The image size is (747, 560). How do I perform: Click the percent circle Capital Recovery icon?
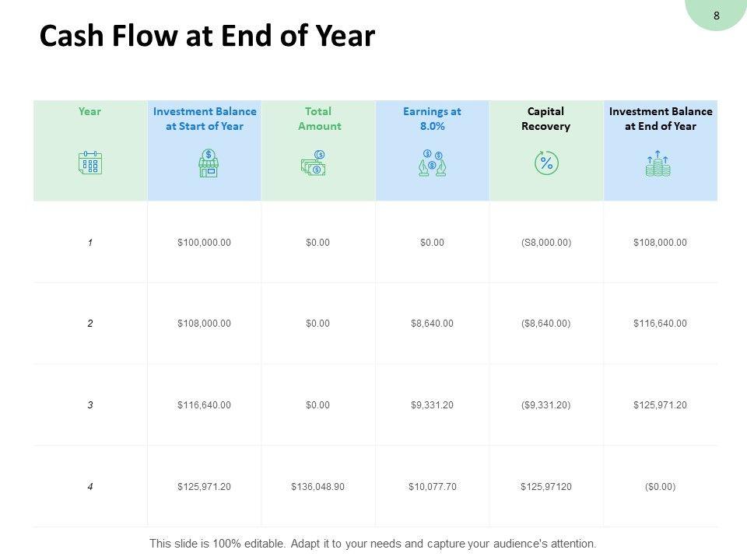point(546,163)
